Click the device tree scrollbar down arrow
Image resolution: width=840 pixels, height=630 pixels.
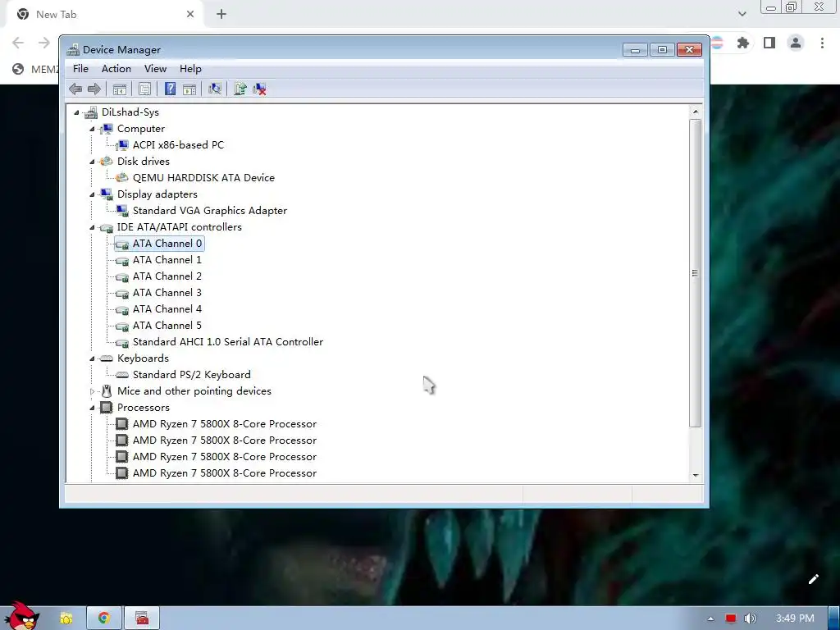tap(696, 475)
